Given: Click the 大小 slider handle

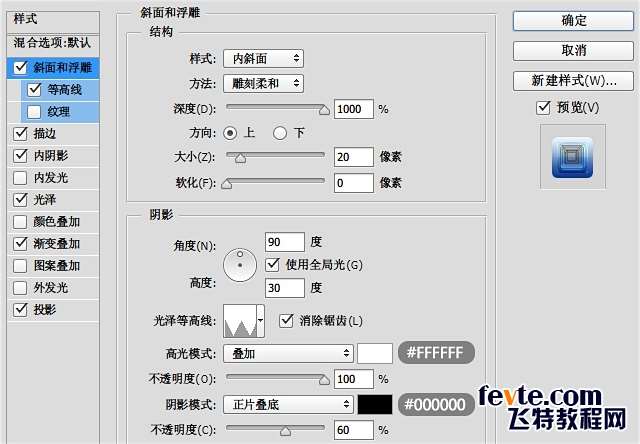Looking at the screenshot, I should [240, 158].
